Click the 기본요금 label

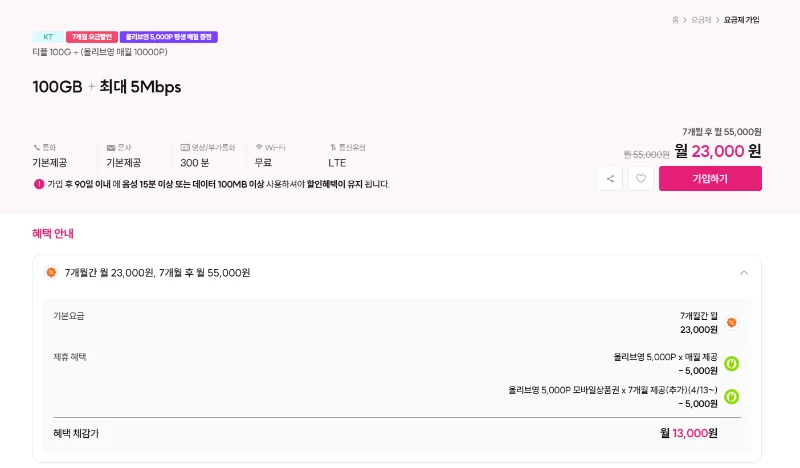[69, 316]
